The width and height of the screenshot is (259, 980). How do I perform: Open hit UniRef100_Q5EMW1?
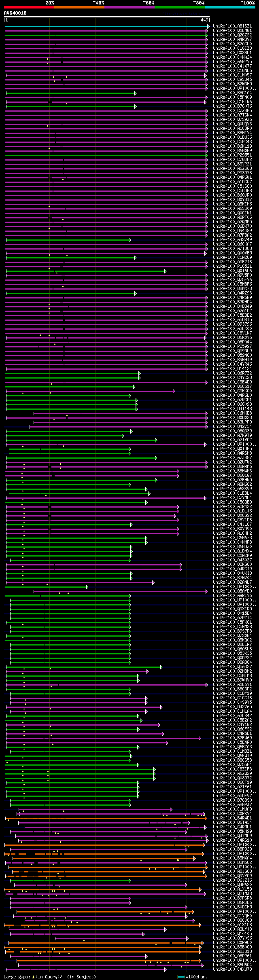pyautogui.click(x=232, y=31)
